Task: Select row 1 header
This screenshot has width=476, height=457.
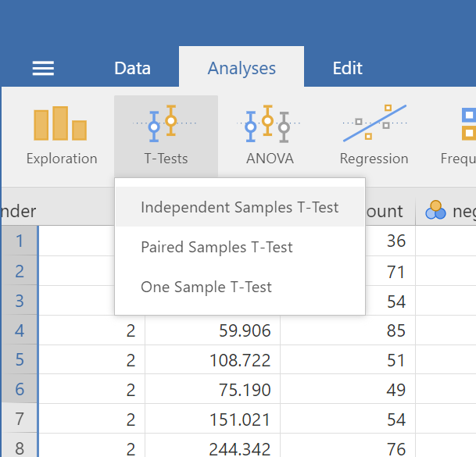Action: point(20,241)
